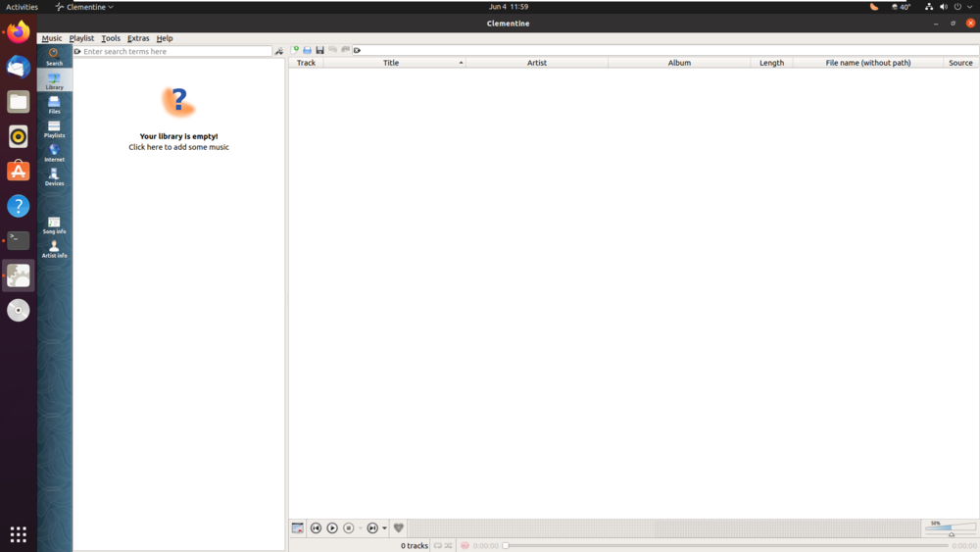Click the disc icon in the dock

[18, 310]
